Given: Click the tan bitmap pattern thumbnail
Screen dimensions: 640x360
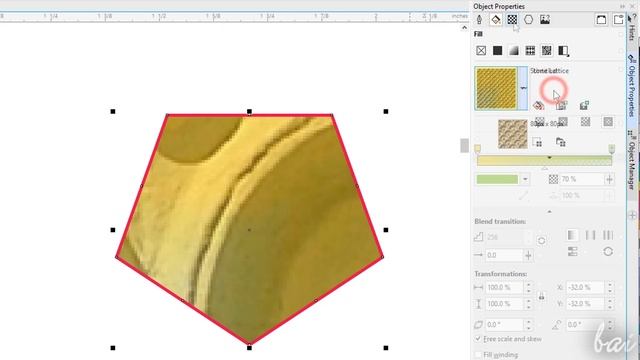Looking at the screenshot, I should pos(513,134).
